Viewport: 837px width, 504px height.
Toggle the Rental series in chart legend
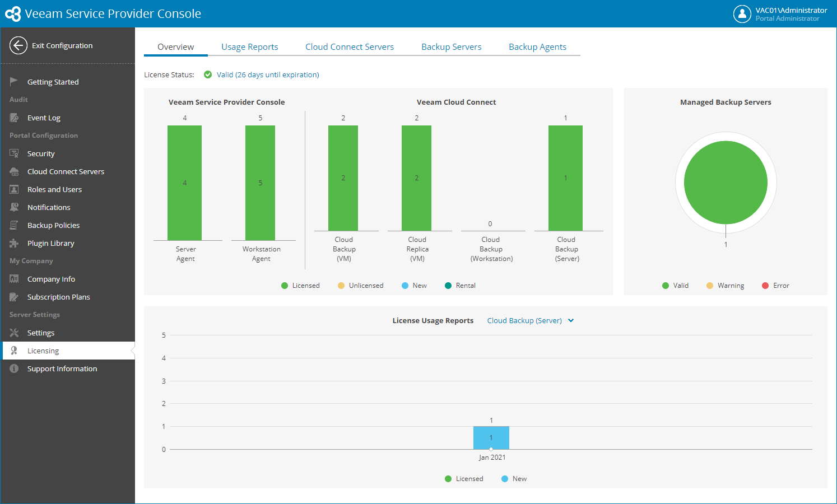460,286
